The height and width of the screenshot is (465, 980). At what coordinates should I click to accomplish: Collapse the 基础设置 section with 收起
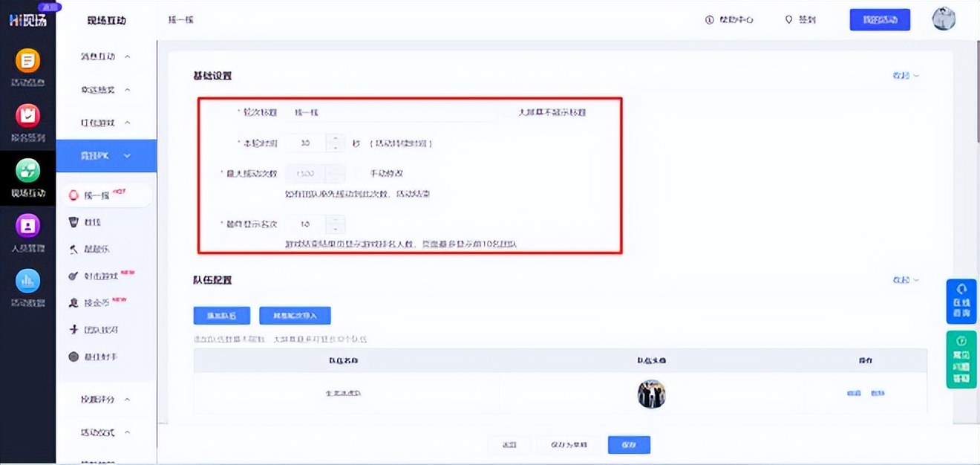pos(905,76)
